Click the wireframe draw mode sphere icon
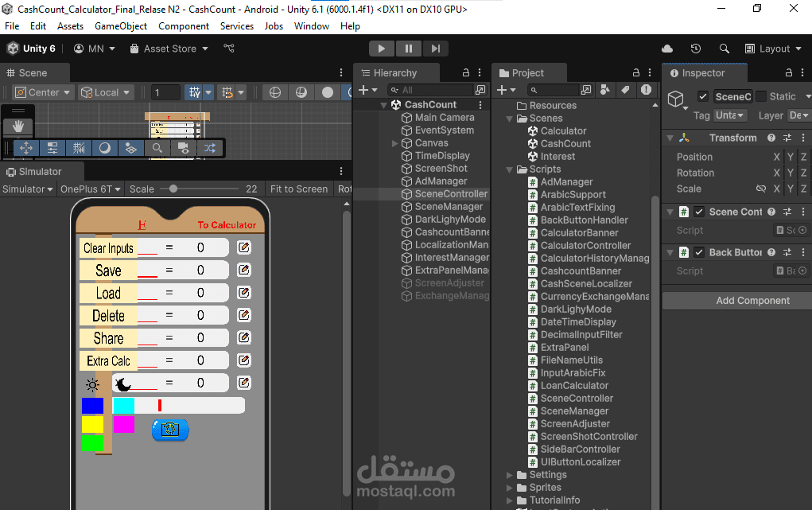 pos(275,92)
